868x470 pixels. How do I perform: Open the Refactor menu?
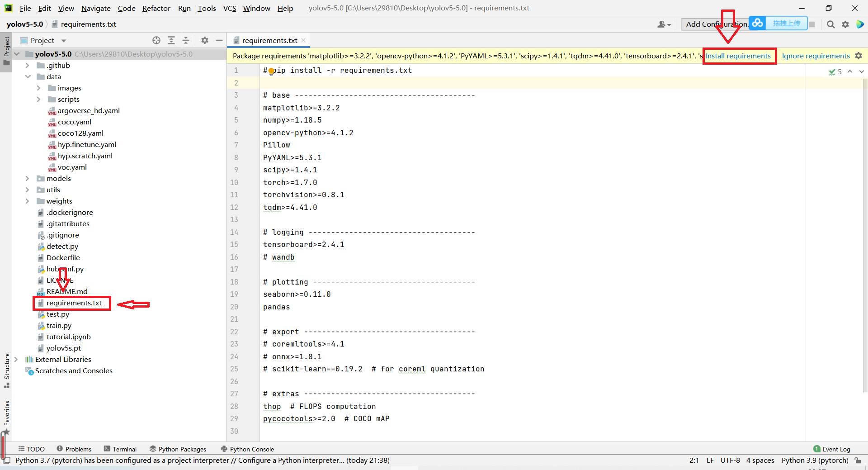(x=156, y=8)
